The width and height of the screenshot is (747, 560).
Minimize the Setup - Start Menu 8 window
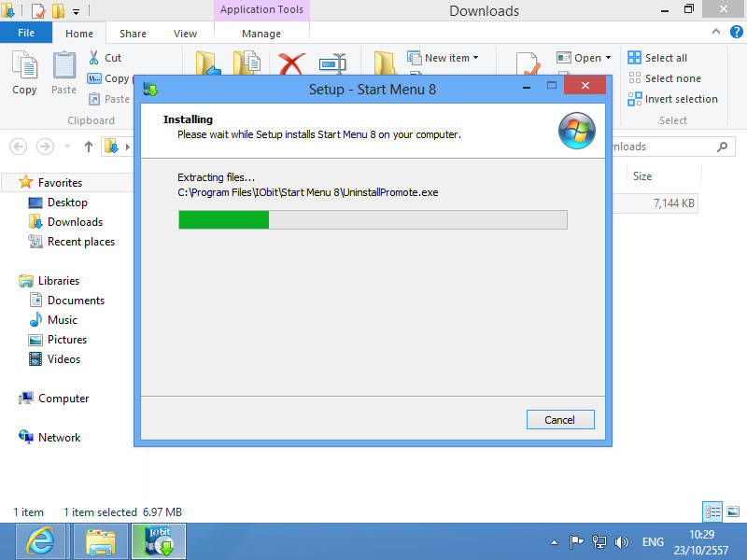[x=527, y=86]
